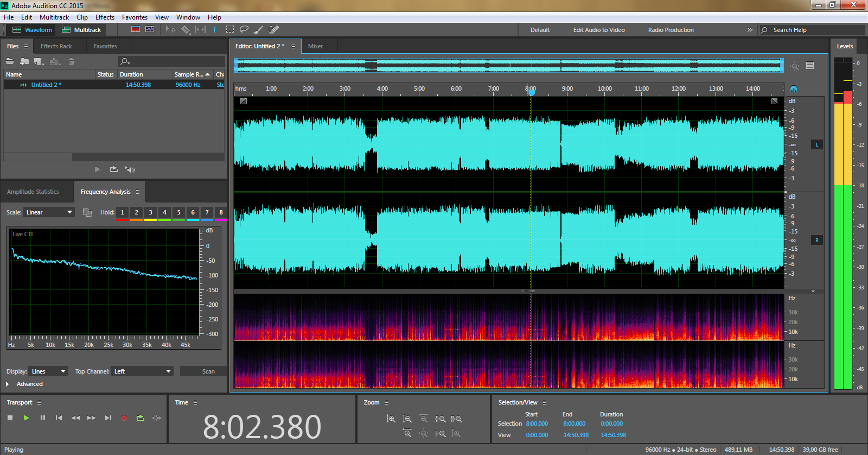Click the Rewind transport button
The height and width of the screenshot is (455, 868).
point(75,418)
